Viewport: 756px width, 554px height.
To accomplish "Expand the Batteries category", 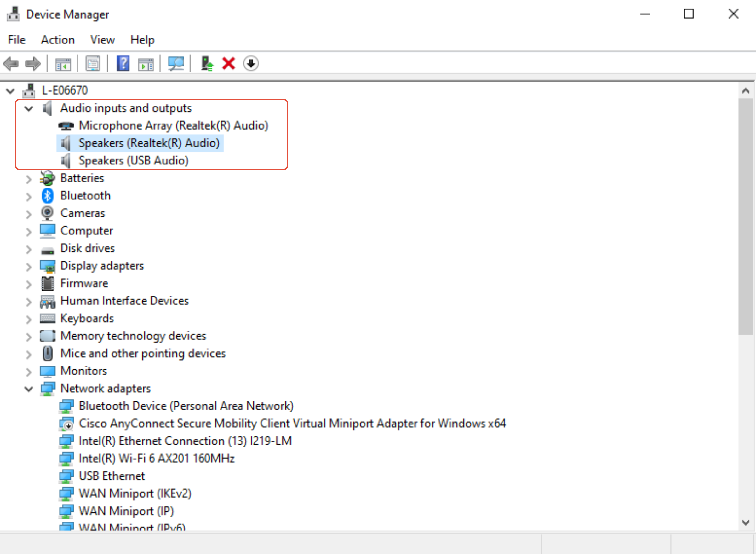I will click(x=29, y=179).
